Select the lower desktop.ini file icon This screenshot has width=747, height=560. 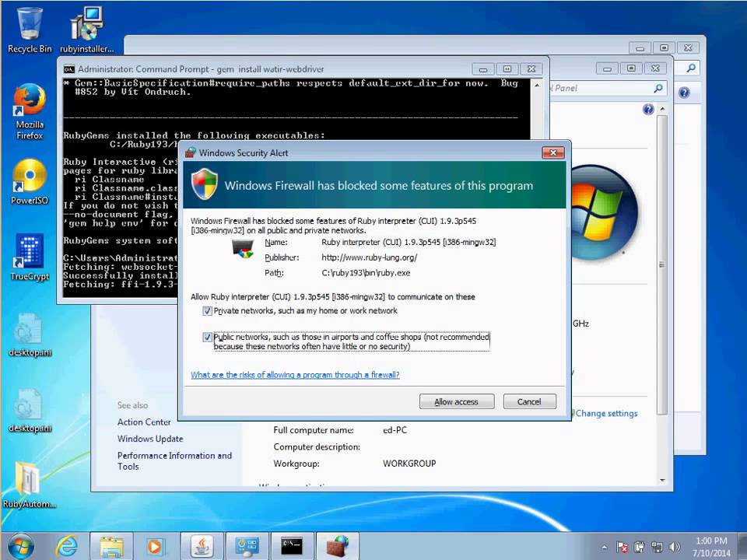[30, 411]
